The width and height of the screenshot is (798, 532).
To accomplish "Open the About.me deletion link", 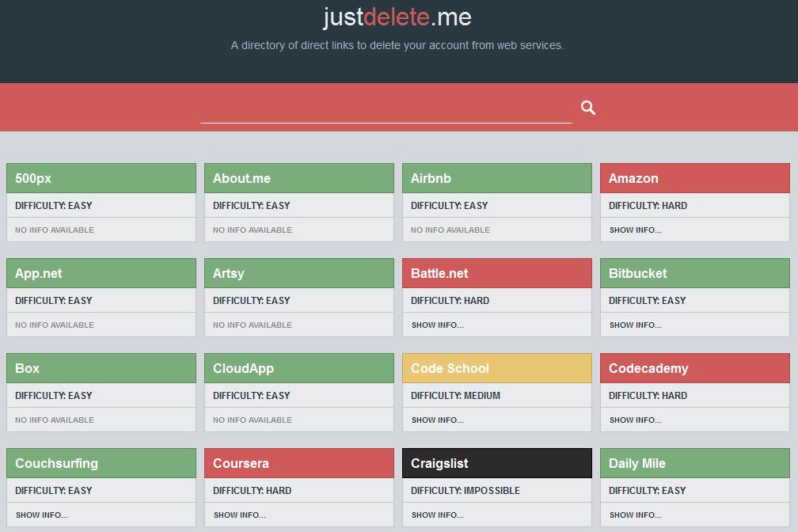I will click(x=298, y=177).
